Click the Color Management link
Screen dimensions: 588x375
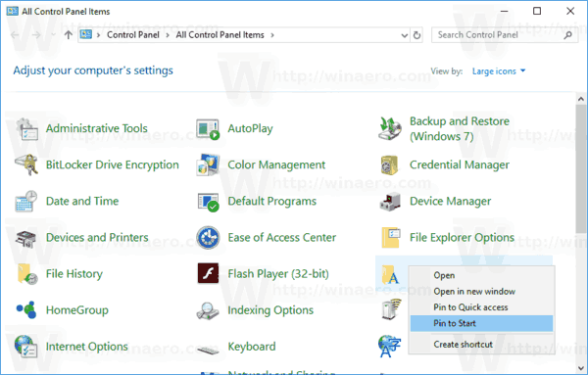[276, 165]
